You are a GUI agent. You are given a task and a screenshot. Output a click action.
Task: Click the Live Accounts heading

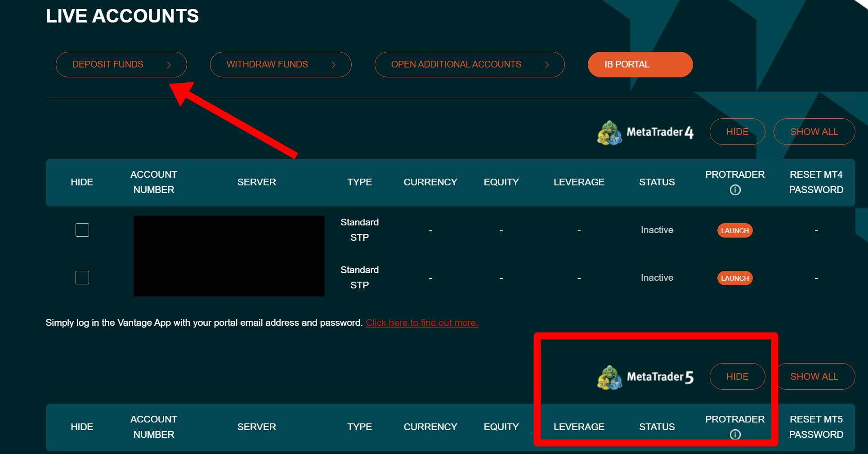point(122,16)
